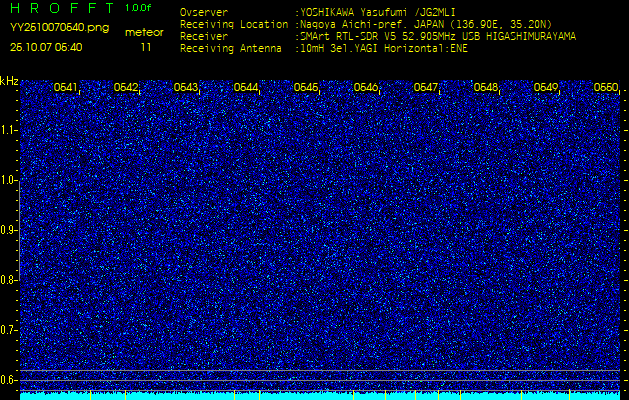The width and height of the screenshot is (629, 400).
Task: Click the orange meteor label
Action: point(145,32)
